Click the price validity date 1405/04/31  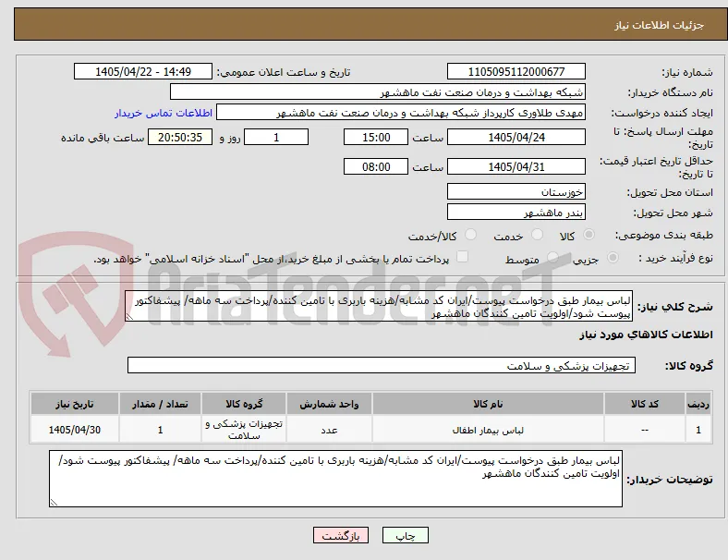(x=516, y=166)
